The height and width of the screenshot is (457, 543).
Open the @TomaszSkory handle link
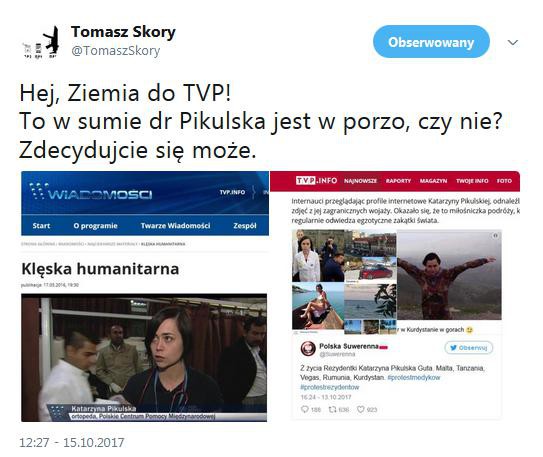(115, 51)
